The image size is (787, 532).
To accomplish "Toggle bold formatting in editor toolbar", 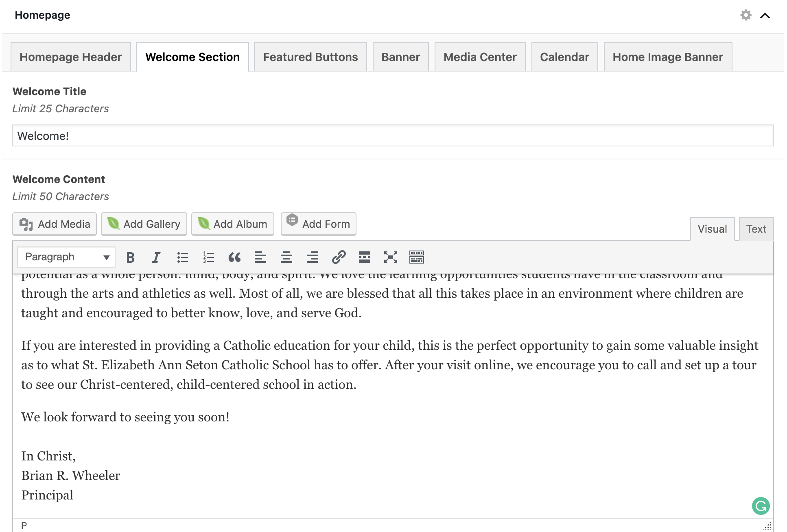I will pyautogui.click(x=130, y=257).
